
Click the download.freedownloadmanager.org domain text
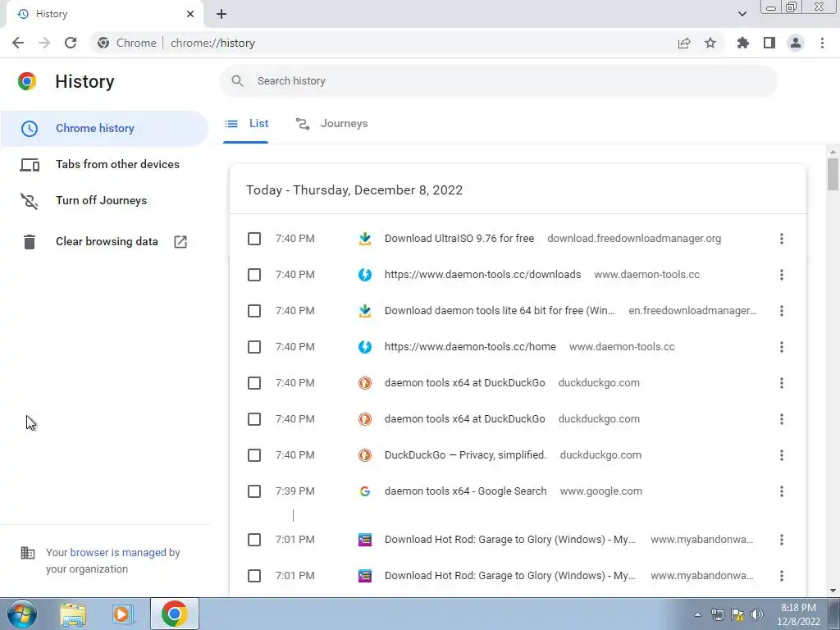coord(634,239)
